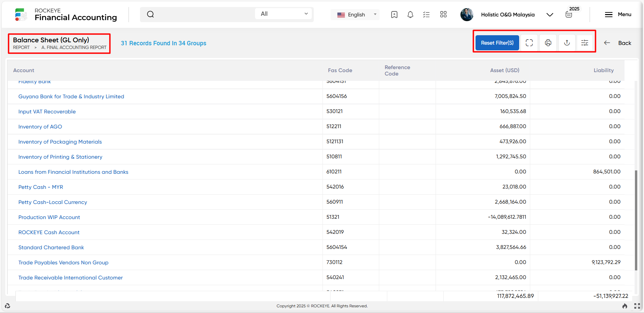Select Fas Code 5604156 cell
The image size is (644, 313).
(337, 96)
